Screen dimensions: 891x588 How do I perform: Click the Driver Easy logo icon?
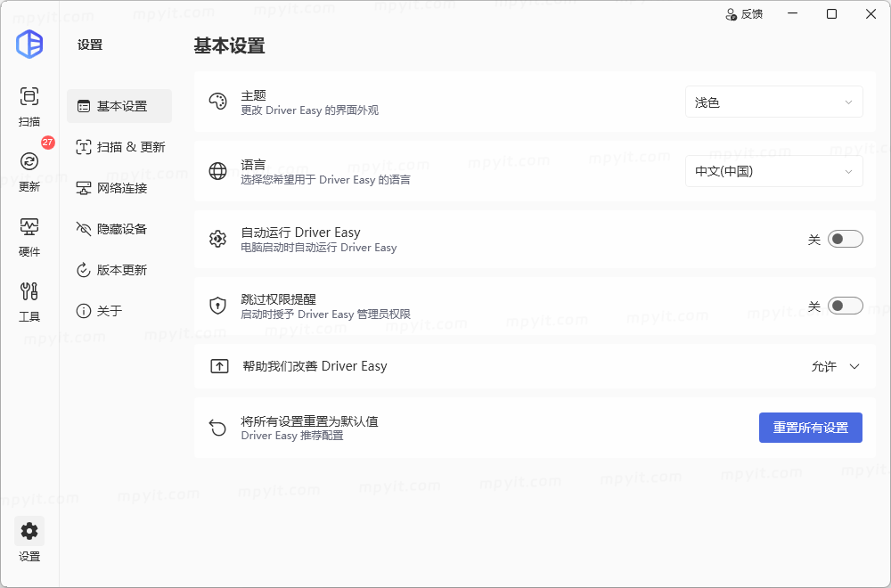(x=29, y=45)
